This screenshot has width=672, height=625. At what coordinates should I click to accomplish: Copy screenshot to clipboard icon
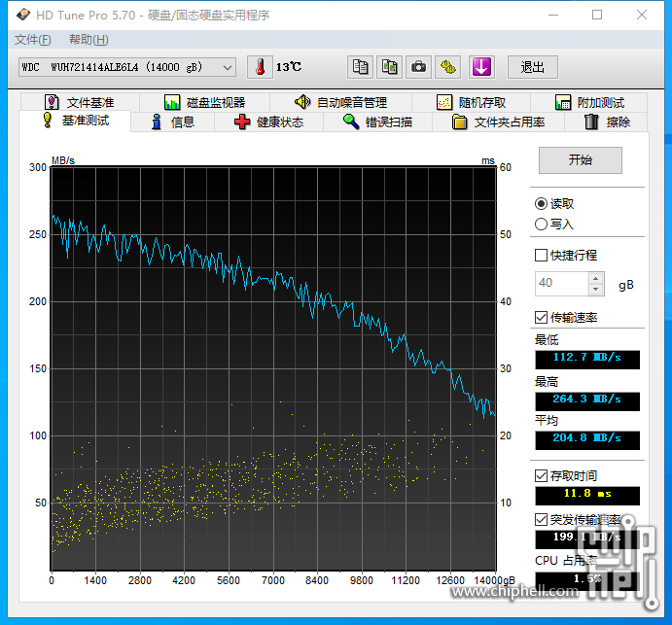(x=389, y=67)
